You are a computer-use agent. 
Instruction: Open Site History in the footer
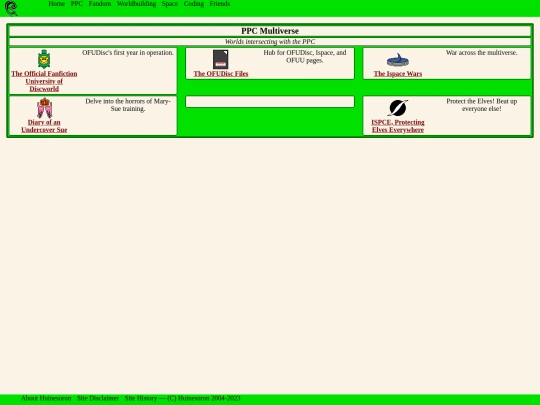click(x=141, y=398)
